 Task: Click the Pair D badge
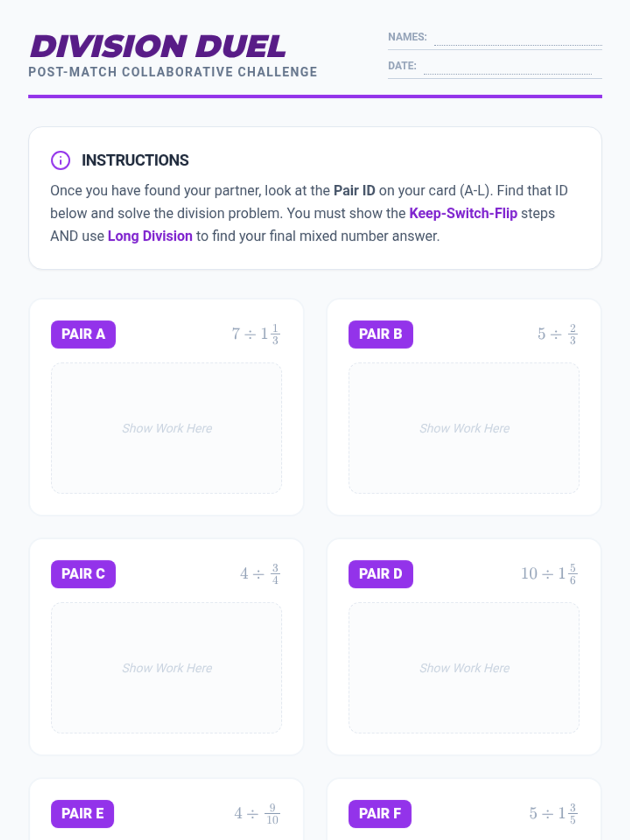(x=381, y=574)
